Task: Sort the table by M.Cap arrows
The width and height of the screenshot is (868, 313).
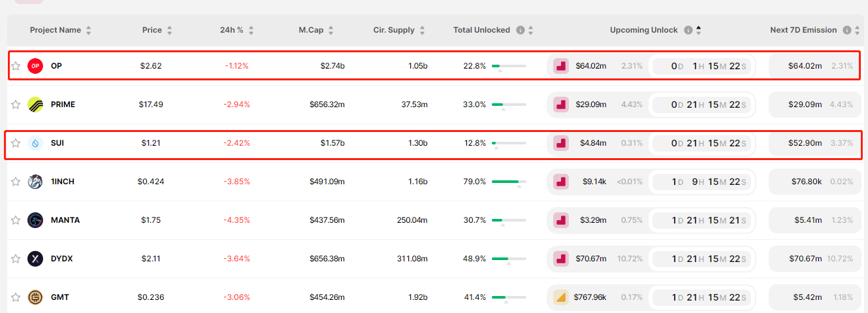Action: coord(331,30)
